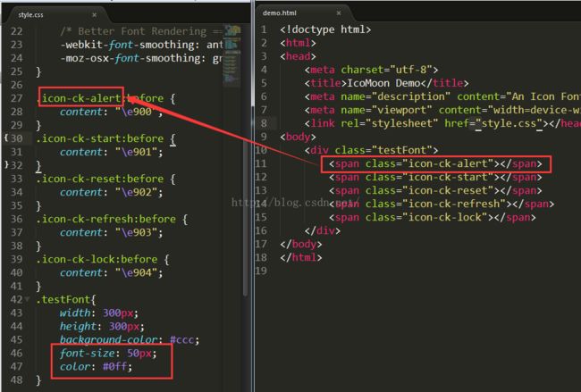Click the Better Font Rendering comment line
This screenshot has height=392, width=581.
[141, 31]
